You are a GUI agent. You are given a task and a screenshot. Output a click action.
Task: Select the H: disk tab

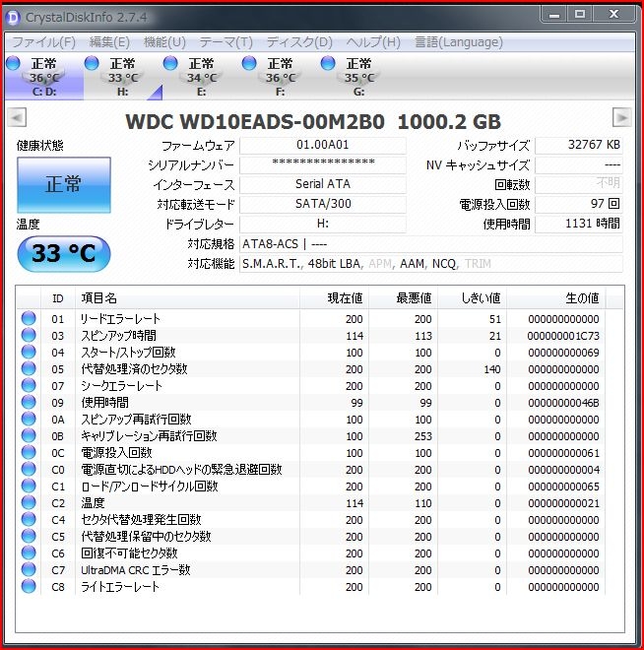tap(123, 77)
